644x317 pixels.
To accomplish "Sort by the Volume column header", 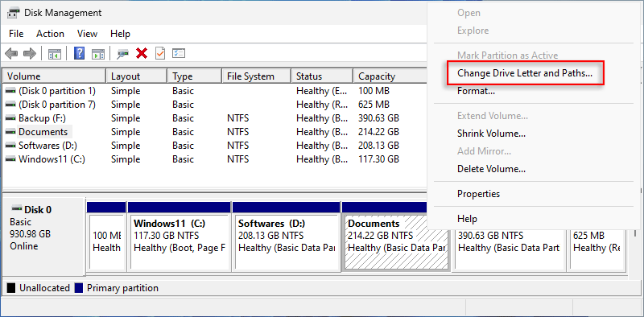I will tap(54, 76).
